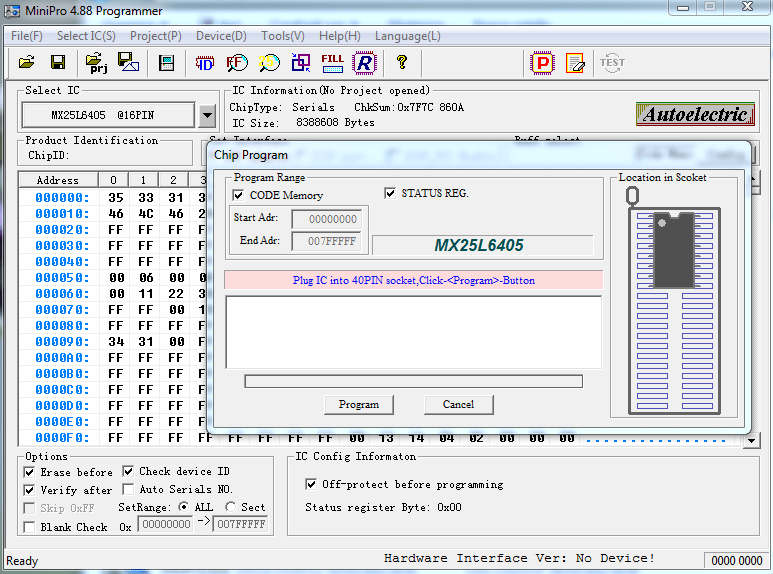Open the Tools(V) menu

click(x=283, y=36)
